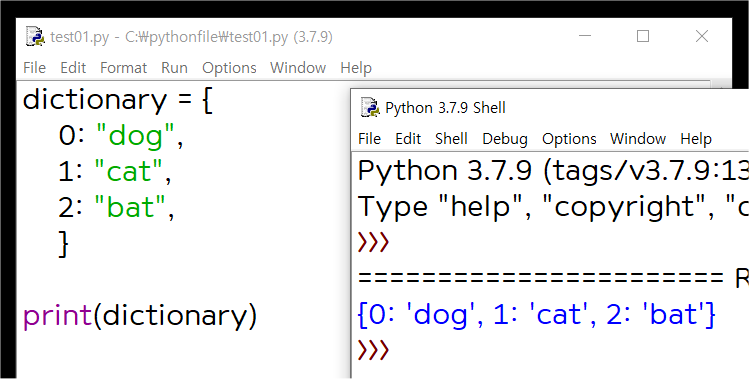This screenshot has height=379, width=749.
Task: Close the test01.py editor window
Action: click(702, 36)
